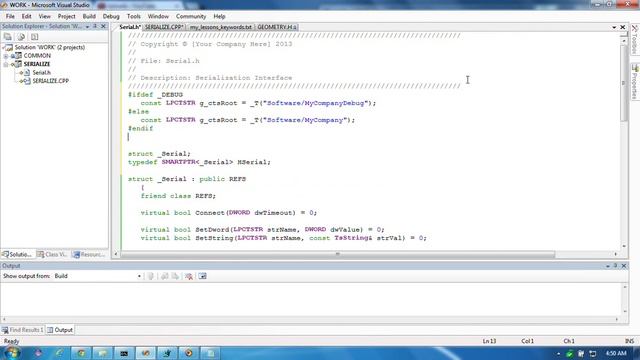
Task: Click the network icon in system tray
Action: [x=593, y=353]
